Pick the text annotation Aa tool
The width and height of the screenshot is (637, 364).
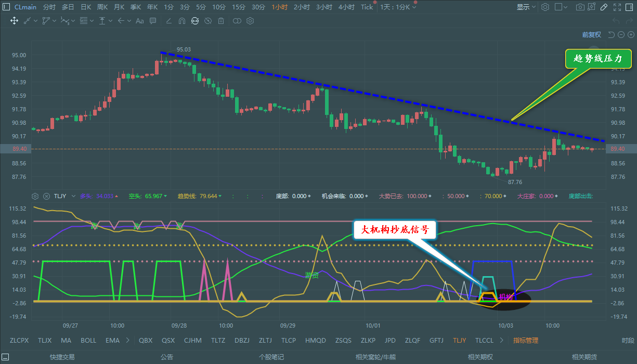[139, 21]
